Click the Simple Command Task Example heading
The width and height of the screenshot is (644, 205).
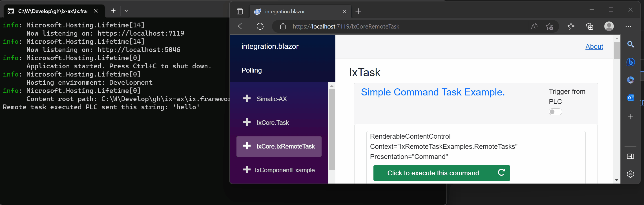[433, 92]
